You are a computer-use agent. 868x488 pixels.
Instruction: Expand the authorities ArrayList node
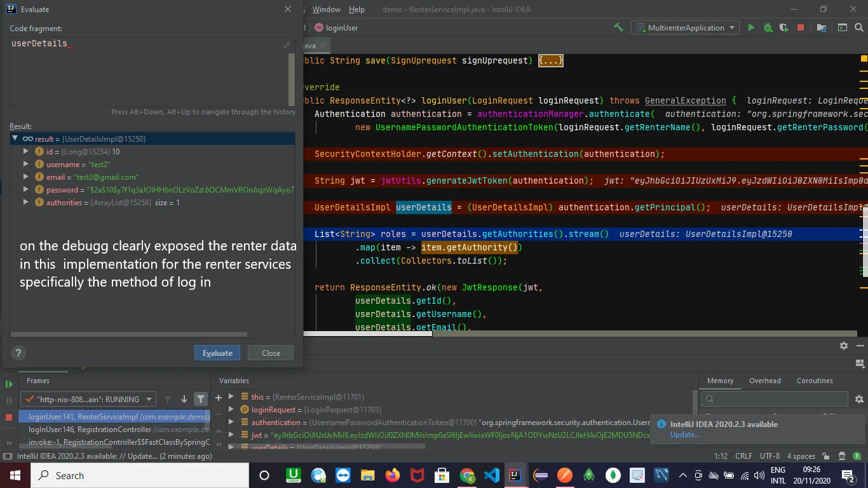point(26,202)
